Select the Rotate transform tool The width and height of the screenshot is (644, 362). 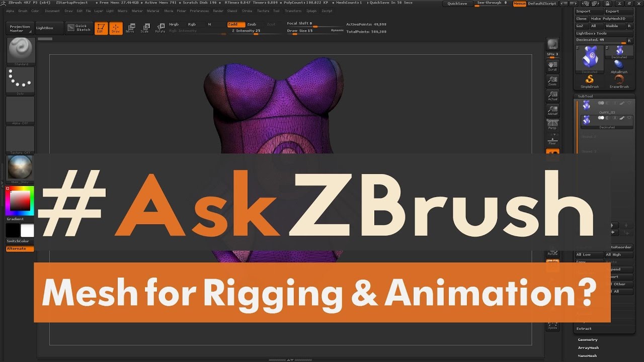click(x=160, y=28)
